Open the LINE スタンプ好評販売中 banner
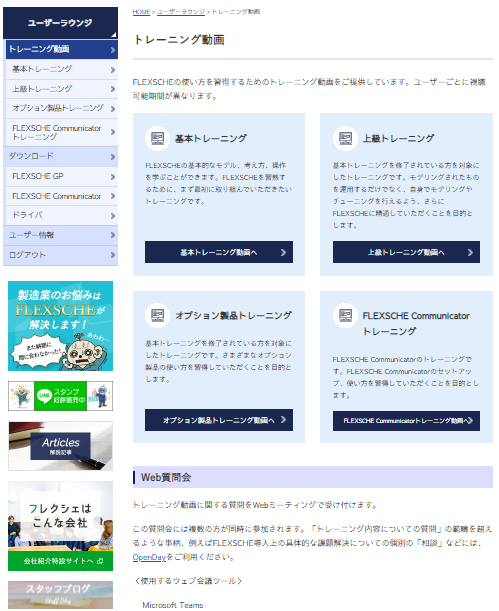 60,396
